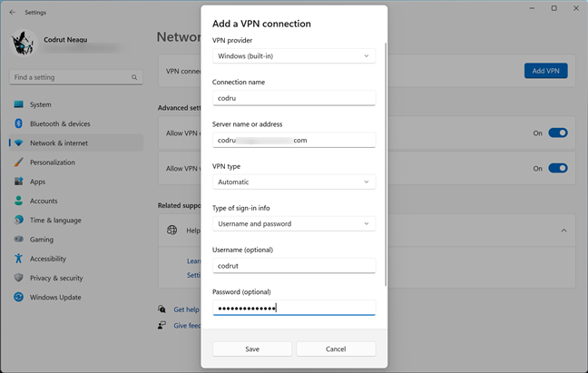Go to Apps settings

[x=76, y=182]
